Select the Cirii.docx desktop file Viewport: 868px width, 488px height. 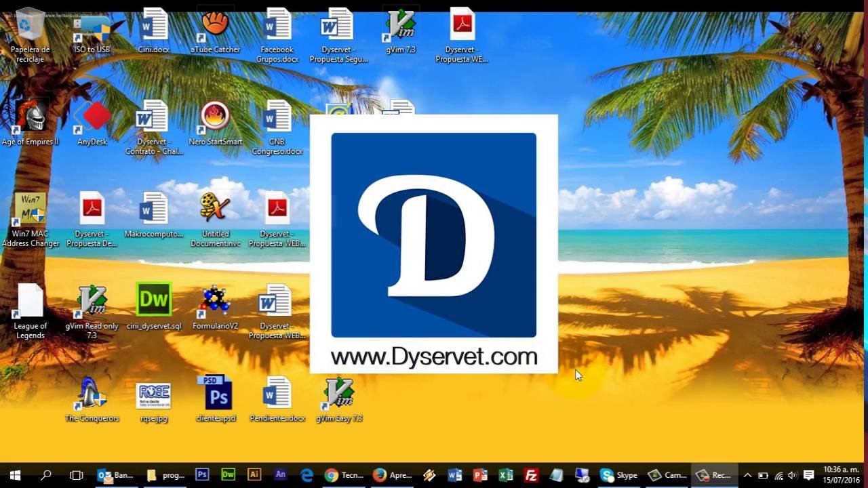point(154,32)
